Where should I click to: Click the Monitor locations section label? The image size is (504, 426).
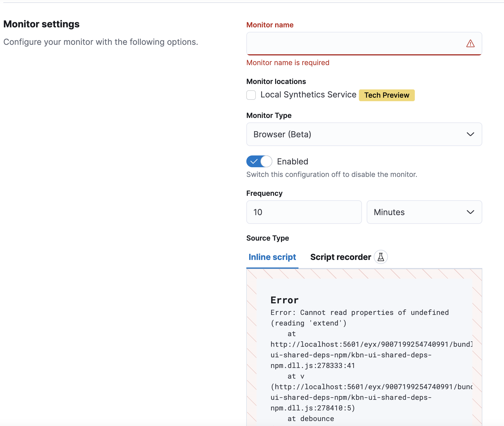(276, 81)
